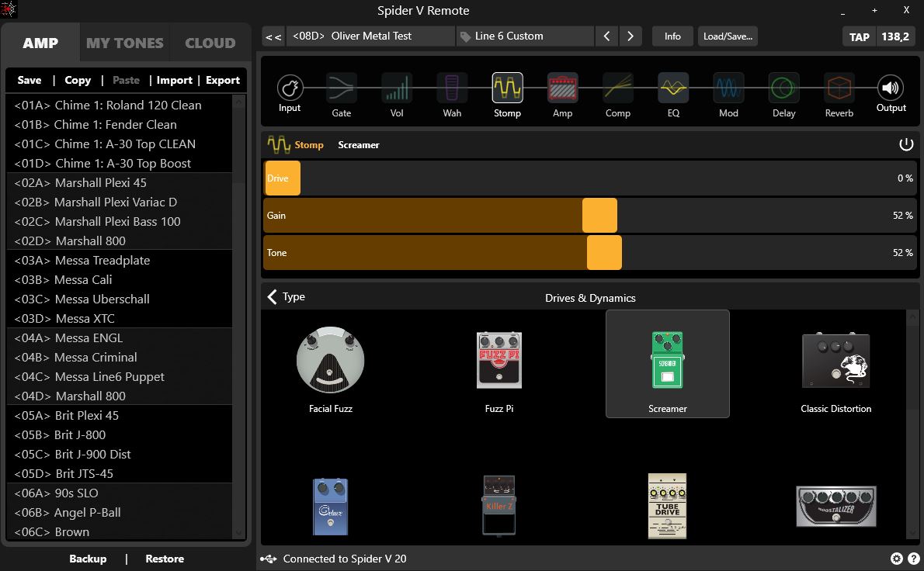
Task: Select preset <04C> Messa Line6 Puppet
Action: pos(120,377)
